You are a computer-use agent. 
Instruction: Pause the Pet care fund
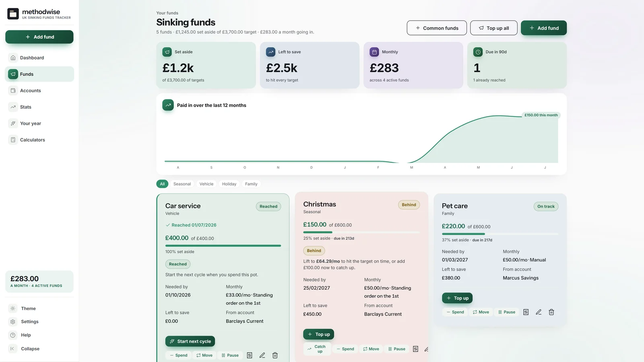click(507, 312)
